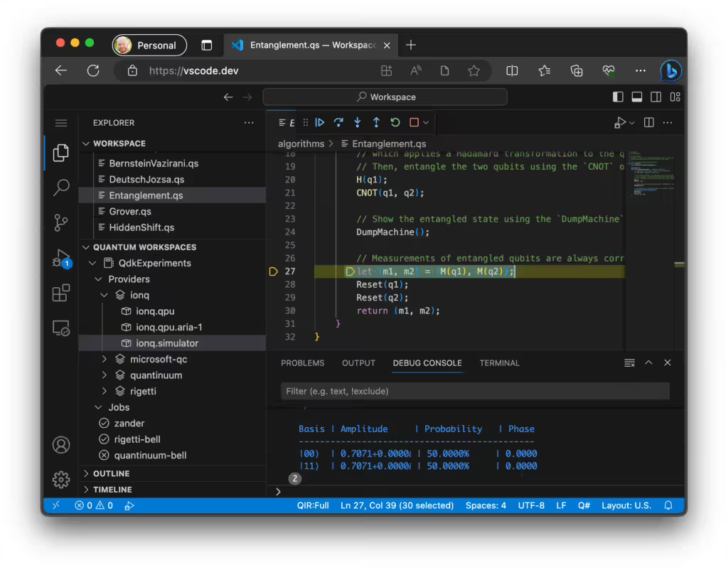728x570 pixels.
Task: Open notifications bell in status bar
Action: click(668, 505)
